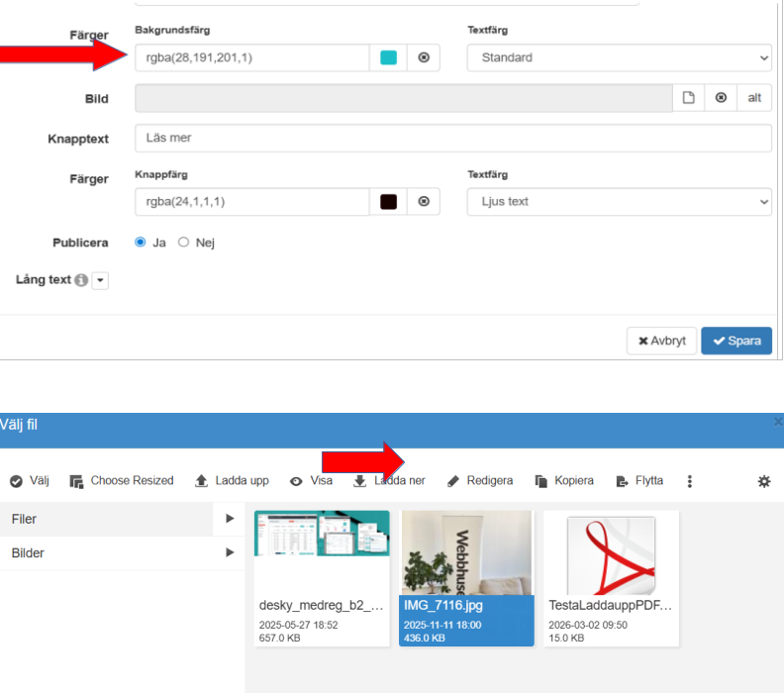Click Redigera pencil tool

coord(480,481)
